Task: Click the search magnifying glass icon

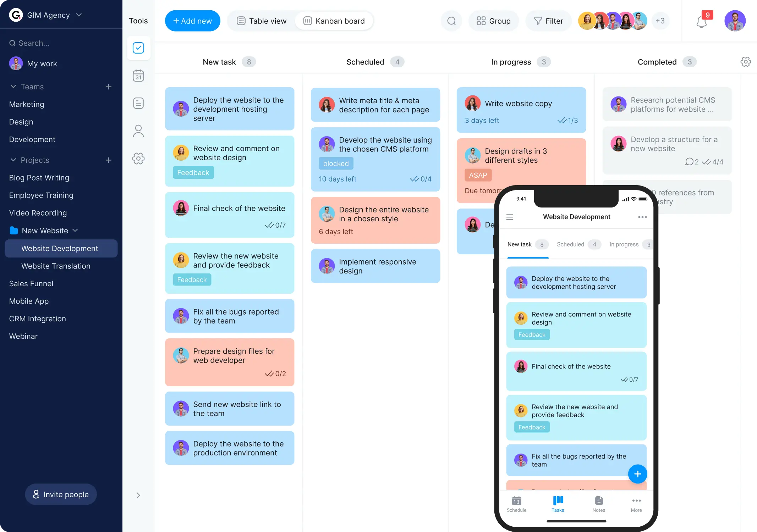Action: coord(452,21)
